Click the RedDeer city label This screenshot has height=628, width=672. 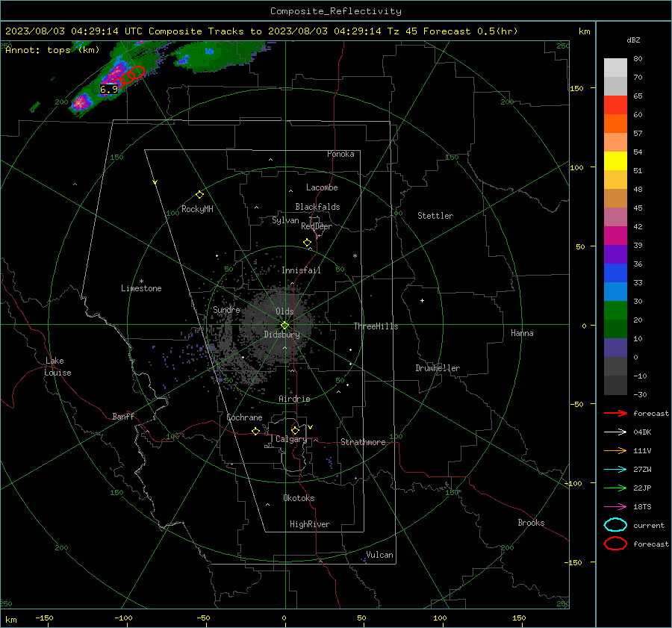click(x=317, y=226)
